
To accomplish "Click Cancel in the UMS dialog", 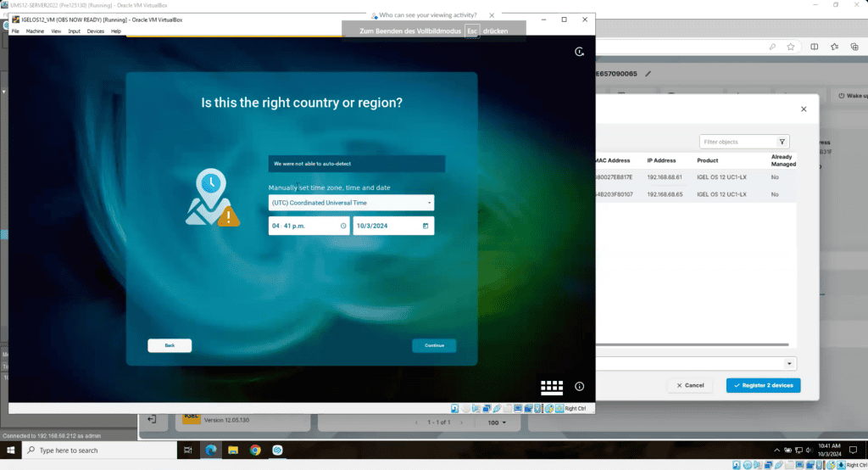I will (x=690, y=385).
